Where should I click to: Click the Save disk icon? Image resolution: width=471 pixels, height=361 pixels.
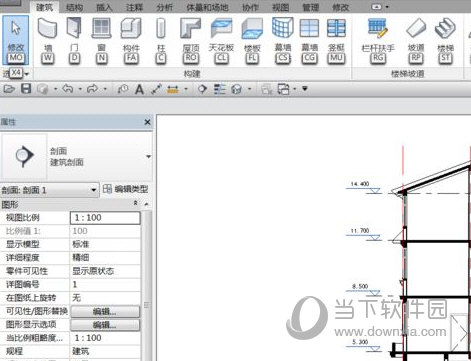[26, 89]
